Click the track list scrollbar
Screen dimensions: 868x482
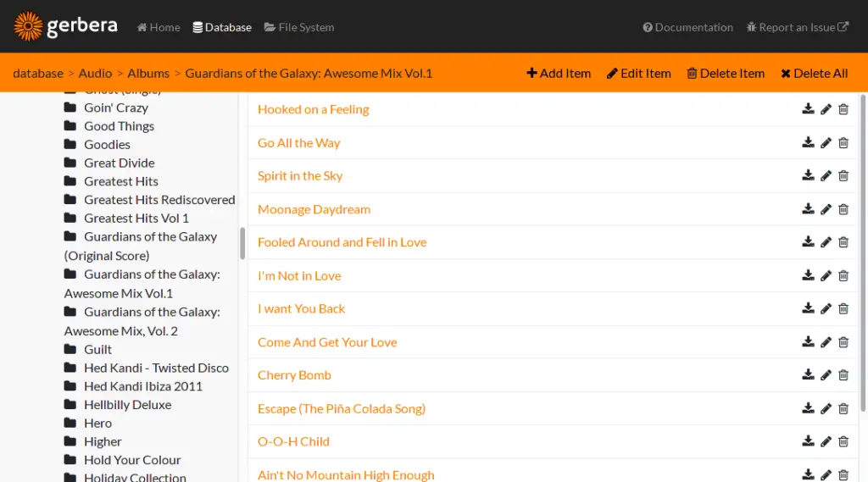863,252
